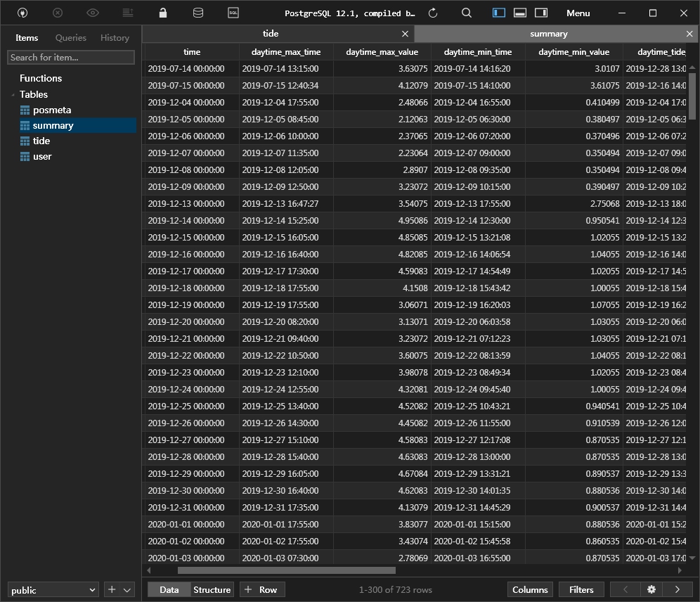Toggle the right sidebar panel
700x602 pixels.
541,13
